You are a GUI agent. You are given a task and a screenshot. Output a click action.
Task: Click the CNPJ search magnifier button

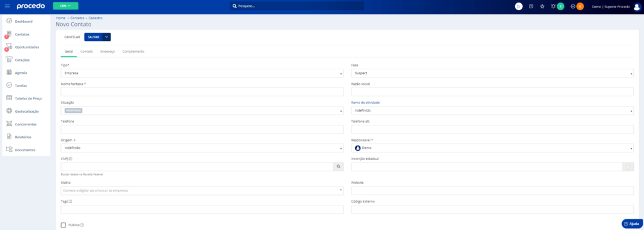tap(338, 166)
